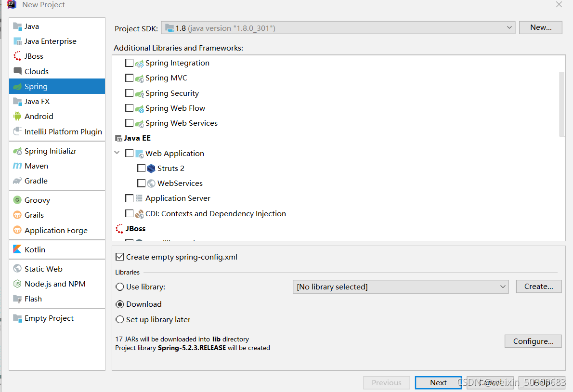
Task: Enable the Spring Integration checkbox
Action: 130,63
